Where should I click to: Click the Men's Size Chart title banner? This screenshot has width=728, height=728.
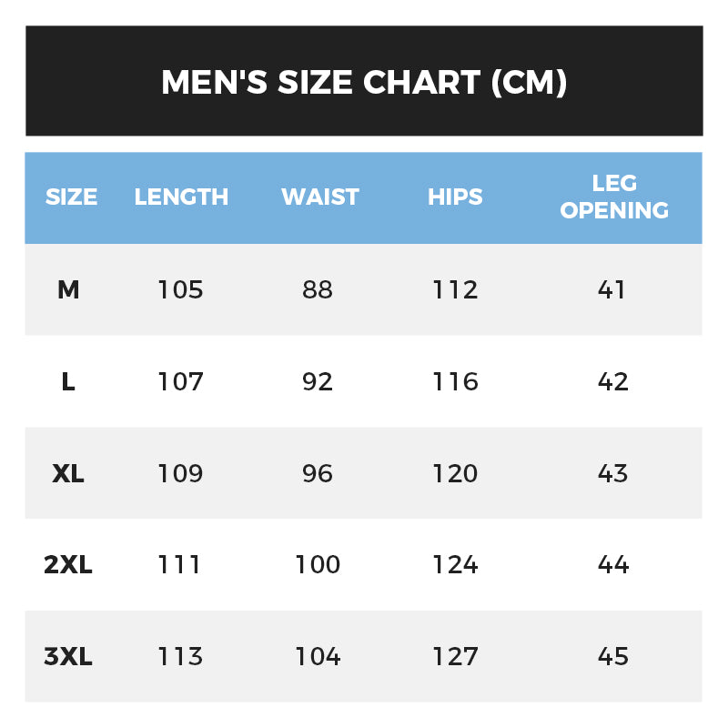click(364, 82)
